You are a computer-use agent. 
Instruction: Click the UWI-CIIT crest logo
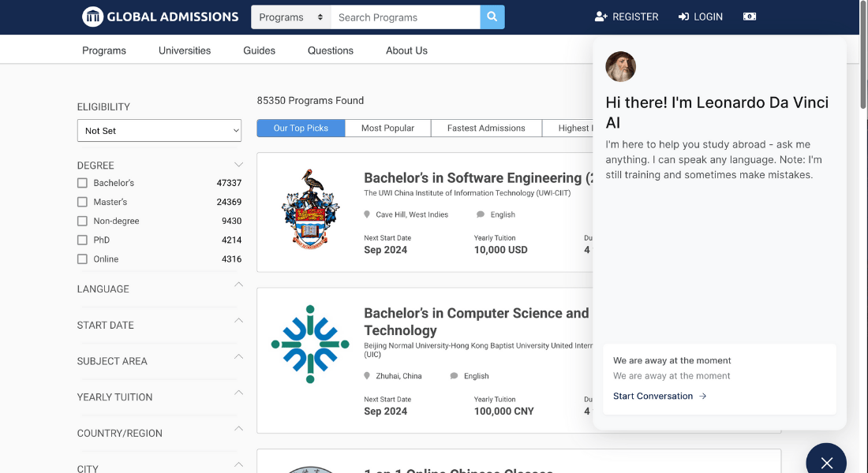(x=310, y=209)
